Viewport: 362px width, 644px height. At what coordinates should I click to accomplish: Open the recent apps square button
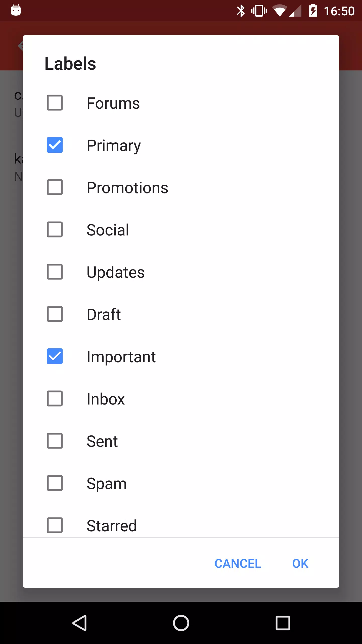[283, 623]
